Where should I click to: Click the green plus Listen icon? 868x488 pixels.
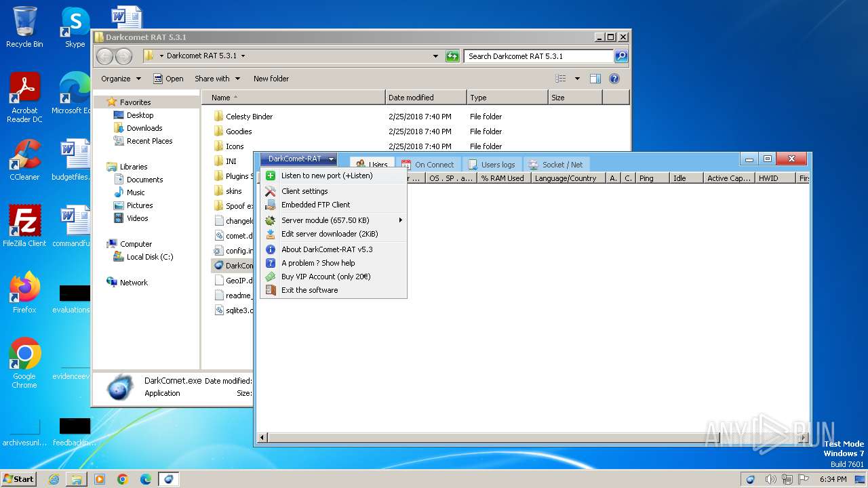271,176
